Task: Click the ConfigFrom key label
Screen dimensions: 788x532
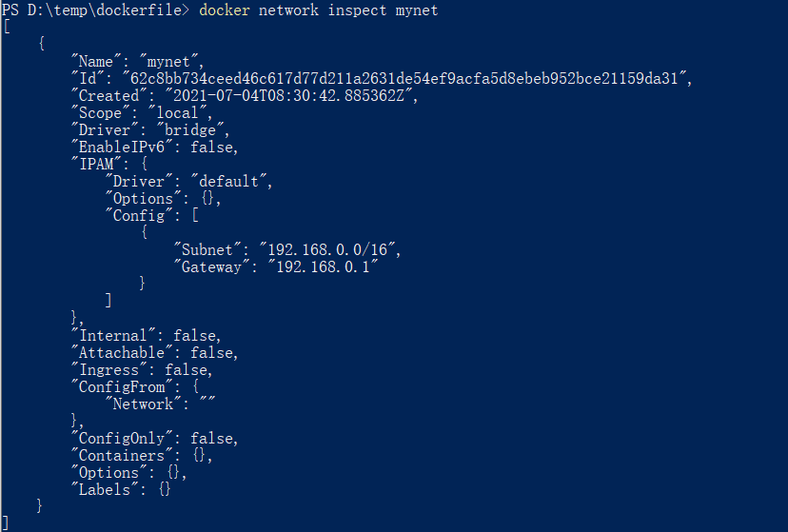Action: 122,386
